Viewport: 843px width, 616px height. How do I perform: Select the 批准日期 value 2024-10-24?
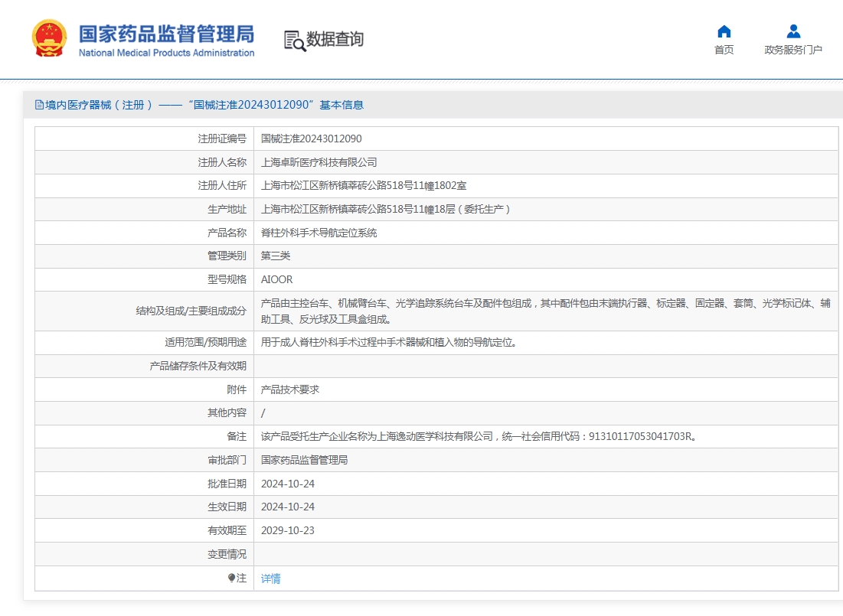[288, 484]
